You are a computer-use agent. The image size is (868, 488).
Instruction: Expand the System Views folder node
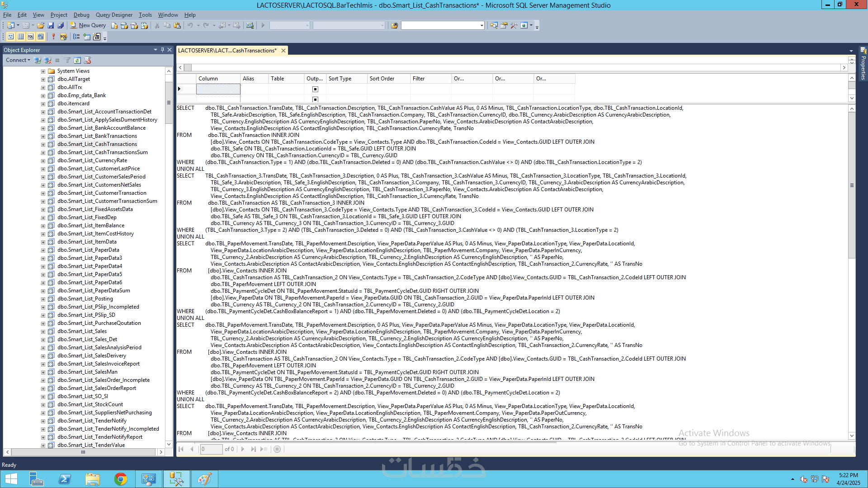click(x=43, y=71)
